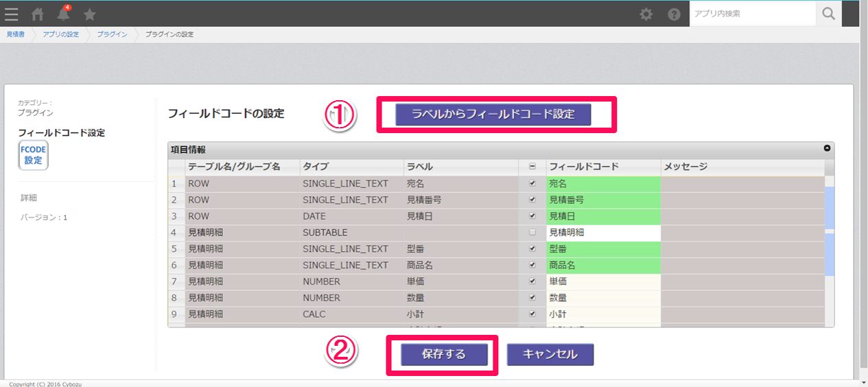868x387 pixels.
Task: Click the キャンセル button
Action: tap(550, 355)
